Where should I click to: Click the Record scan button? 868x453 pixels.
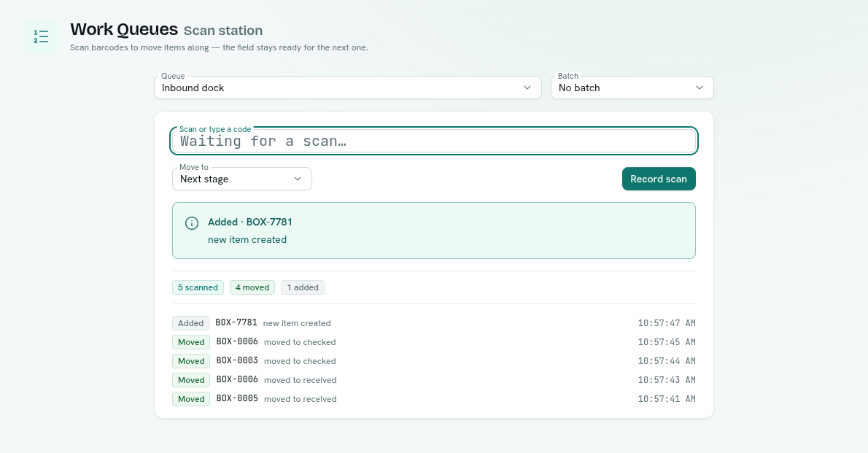(x=659, y=179)
